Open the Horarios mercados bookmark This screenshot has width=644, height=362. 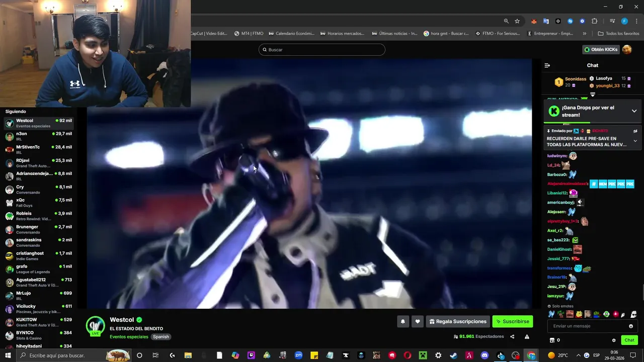pyautogui.click(x=342, y=34)
